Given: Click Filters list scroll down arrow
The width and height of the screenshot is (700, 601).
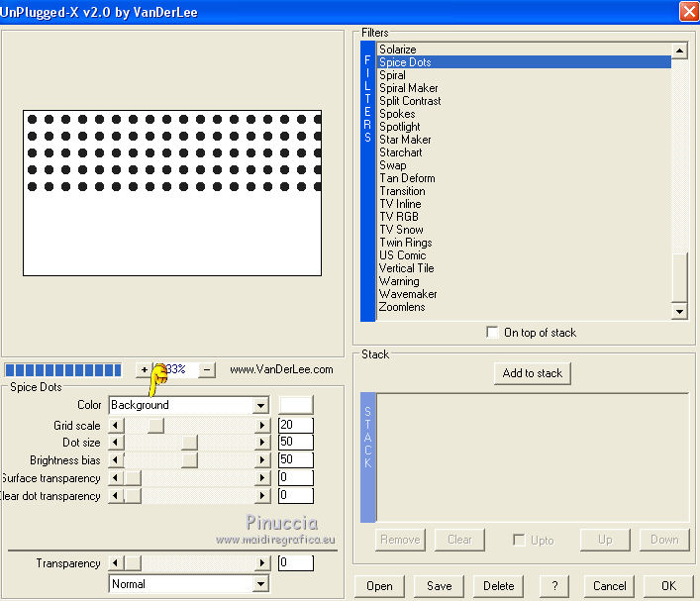Looking at the screenshot, I should [679, 311].
